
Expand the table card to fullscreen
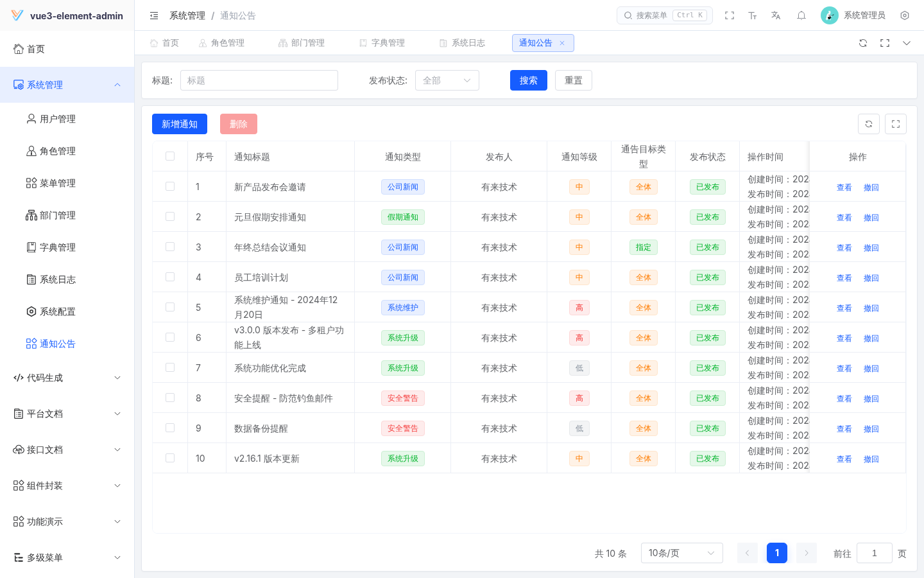tap(896, 124)
